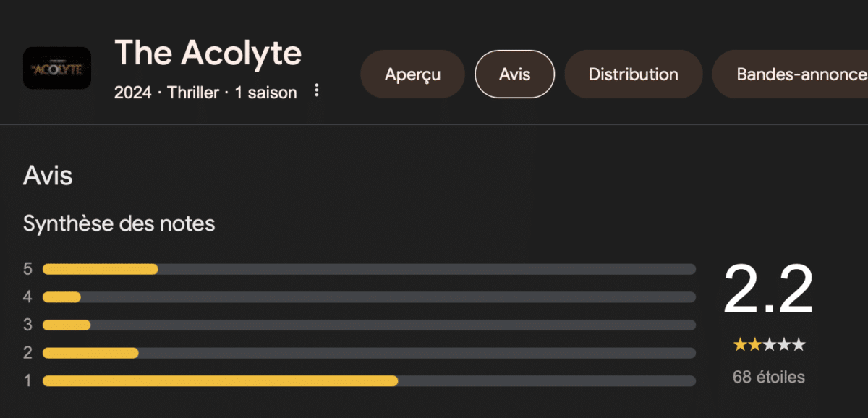This screenshot has width=868, height=418.
Task: Click the 4-star rating bar
Action: (369, 297)
